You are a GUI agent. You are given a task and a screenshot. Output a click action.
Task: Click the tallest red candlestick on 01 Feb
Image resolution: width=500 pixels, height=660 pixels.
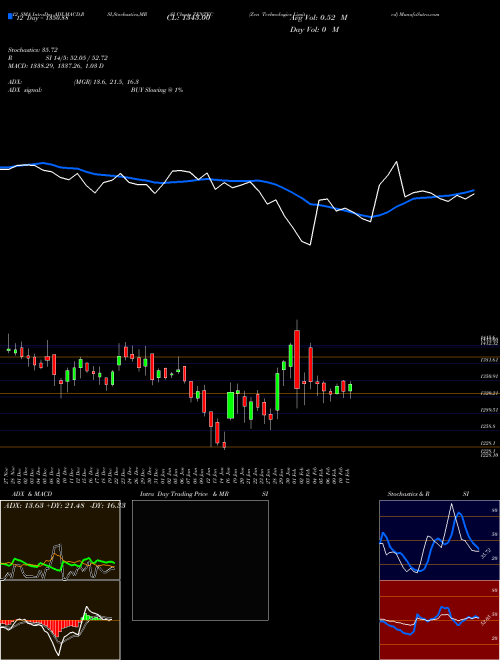tap(297, 359)
